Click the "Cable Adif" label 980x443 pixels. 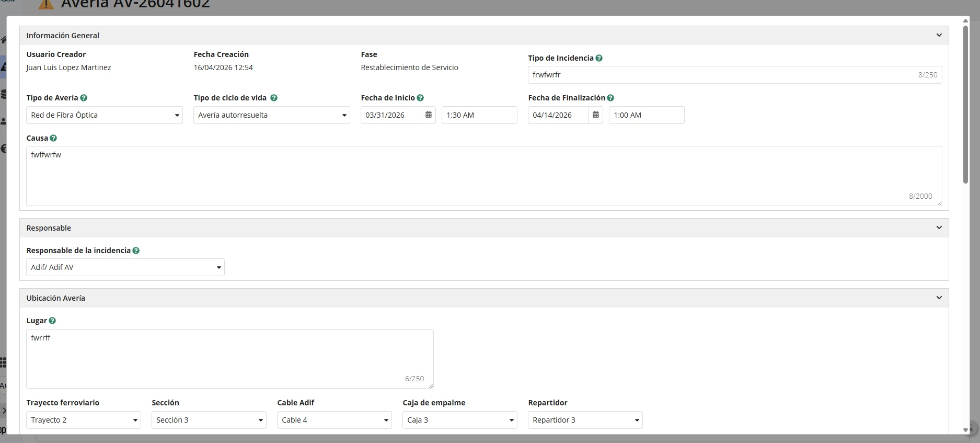296,403
